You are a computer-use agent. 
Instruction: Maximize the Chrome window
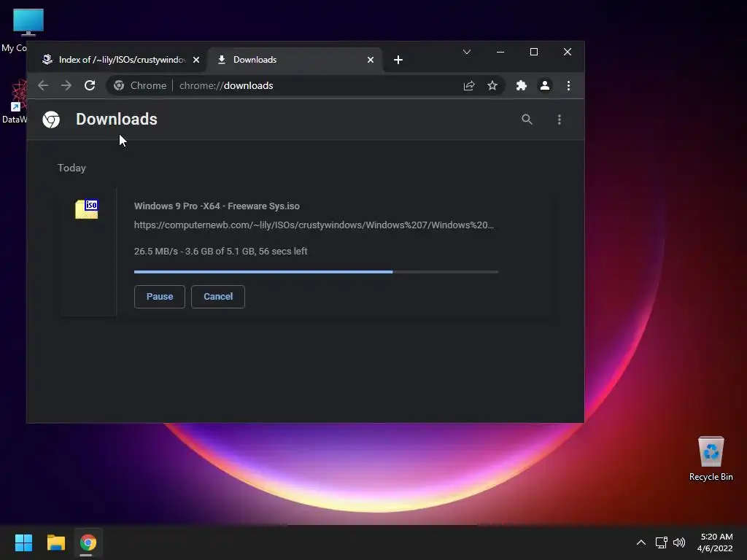[x=534, y=52]
